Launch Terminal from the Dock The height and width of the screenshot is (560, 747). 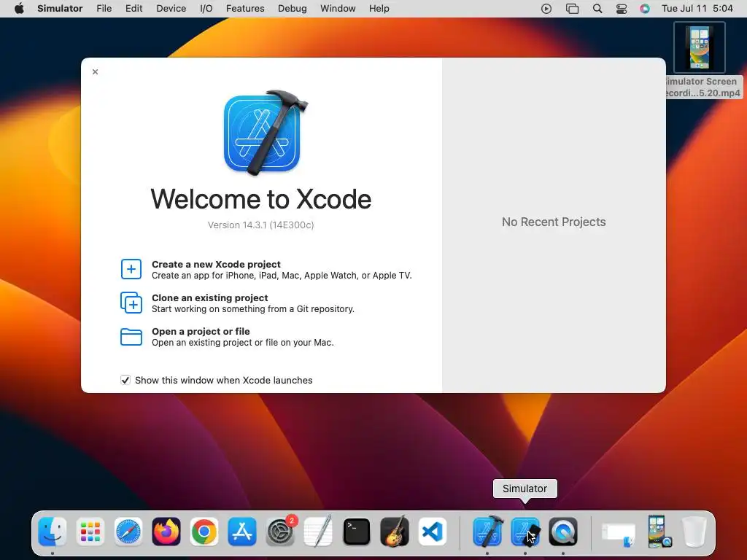coord(356,532)
